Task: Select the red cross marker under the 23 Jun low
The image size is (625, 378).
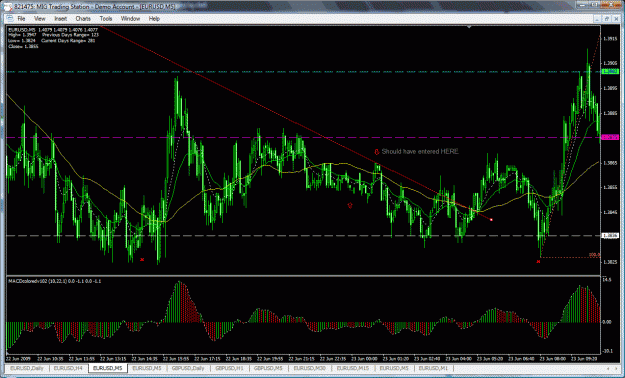Action: [539, 262]
